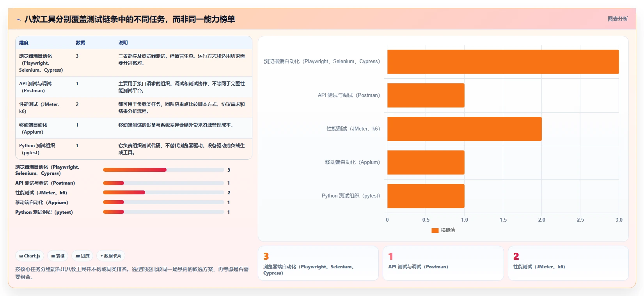Select the Chart.js tag chip
Viewport: 644px width, 296px height.
click(30, 256)
